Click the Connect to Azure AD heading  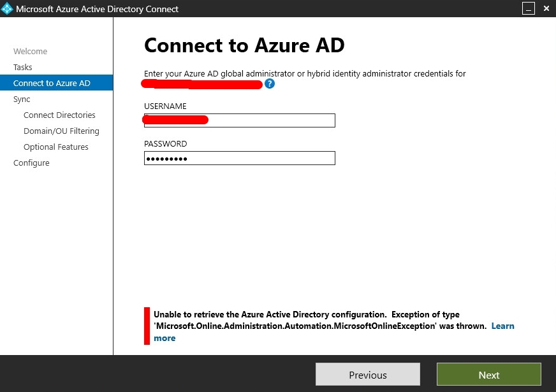pyautogui.click(x=244, y=45)
